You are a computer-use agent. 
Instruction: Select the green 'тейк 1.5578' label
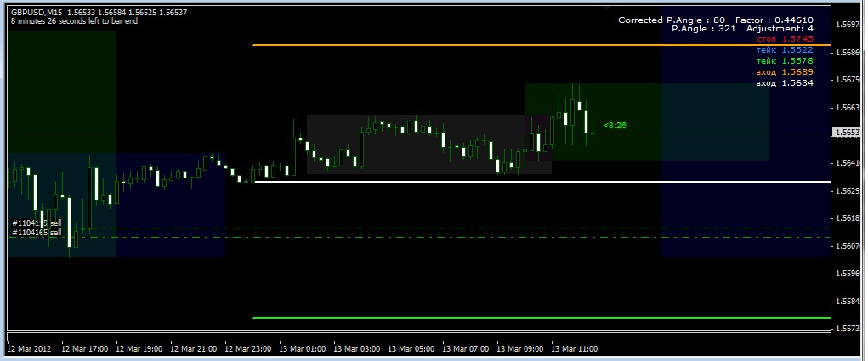(x=785, y=61)
